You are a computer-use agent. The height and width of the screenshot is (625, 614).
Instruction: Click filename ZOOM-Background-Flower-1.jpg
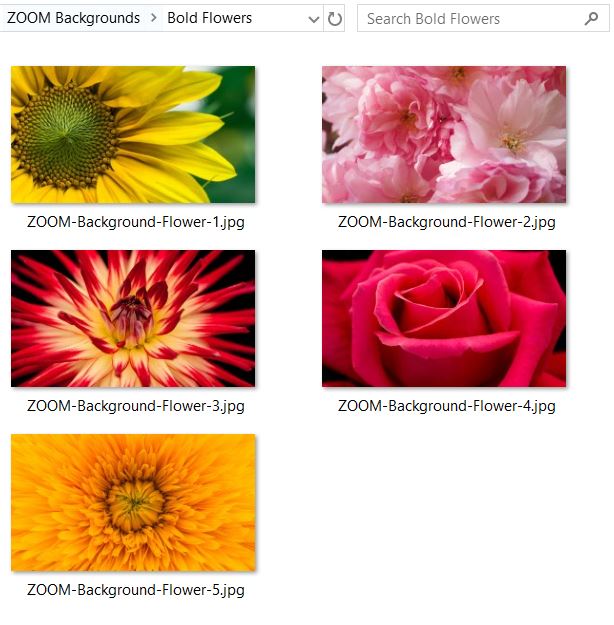click(x=136, y=222)
